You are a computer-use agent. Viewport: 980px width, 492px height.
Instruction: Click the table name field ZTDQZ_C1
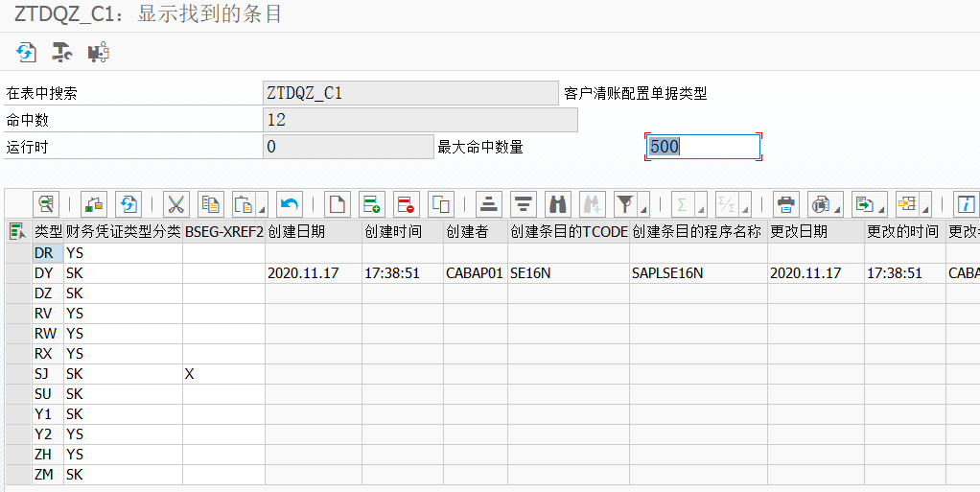410,93
